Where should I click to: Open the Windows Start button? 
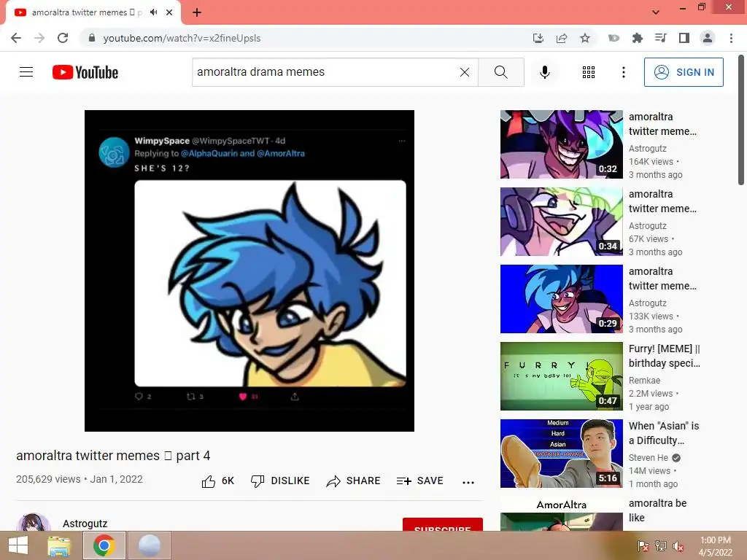pyautogui.click(x=18, y=545)
